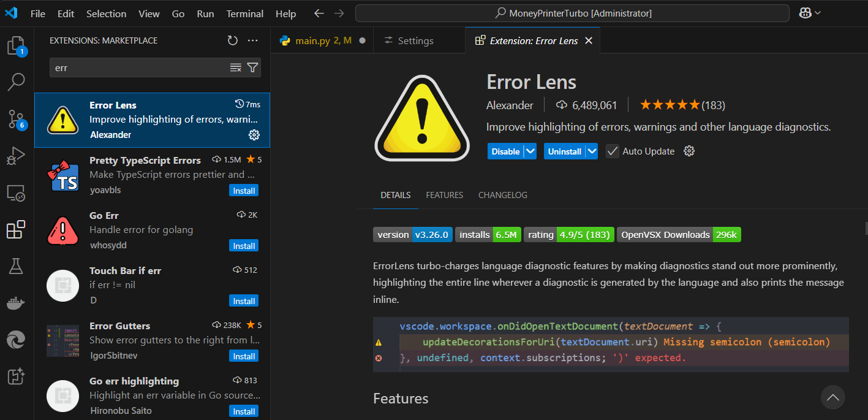Open the Uninstall button dropdown arrow

tap(591, 151)
